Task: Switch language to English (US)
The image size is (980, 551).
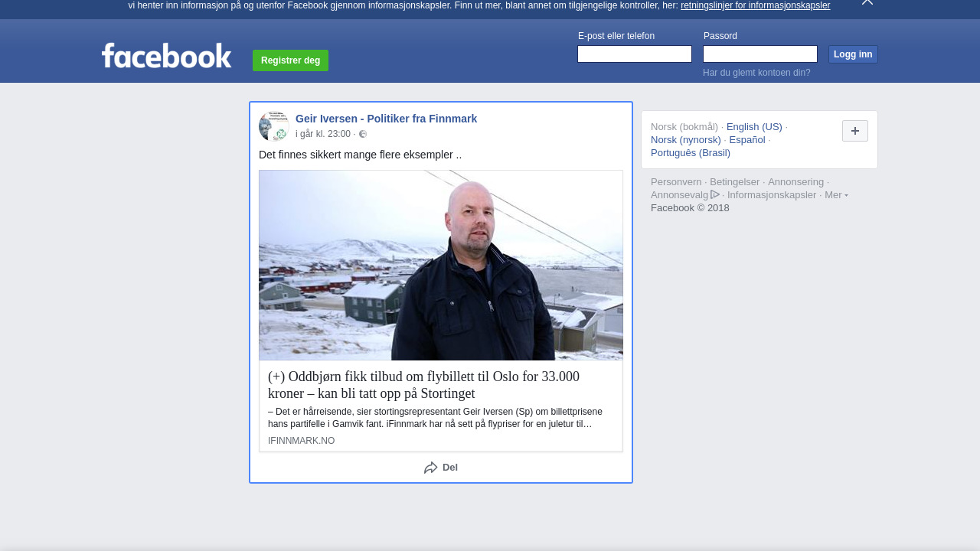Action: (754, 127)
